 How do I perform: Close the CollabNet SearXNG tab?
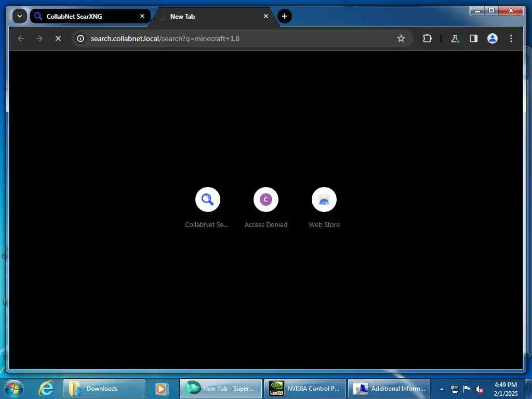[x=142, y=16]
